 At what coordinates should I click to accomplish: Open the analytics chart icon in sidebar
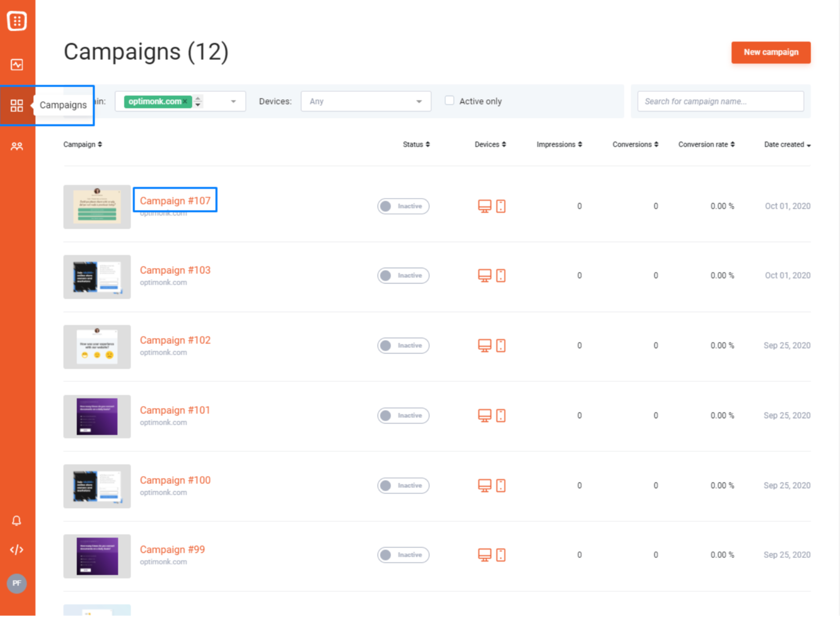tap(17, 65)
